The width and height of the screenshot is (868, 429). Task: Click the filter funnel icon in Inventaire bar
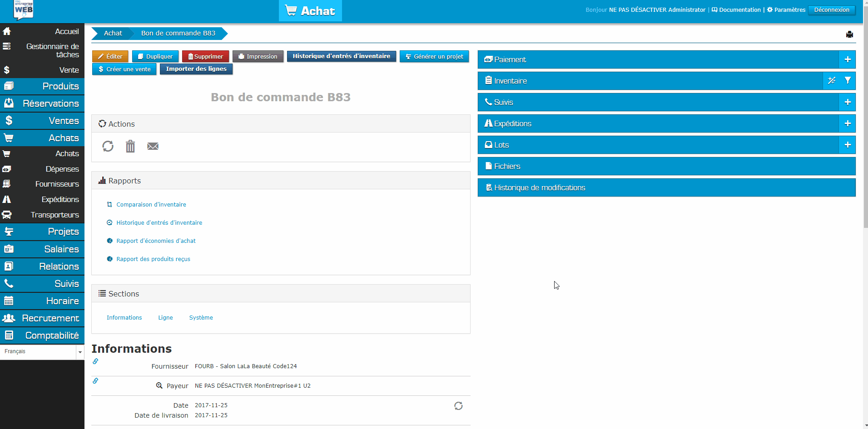click(x=848, y=81)
